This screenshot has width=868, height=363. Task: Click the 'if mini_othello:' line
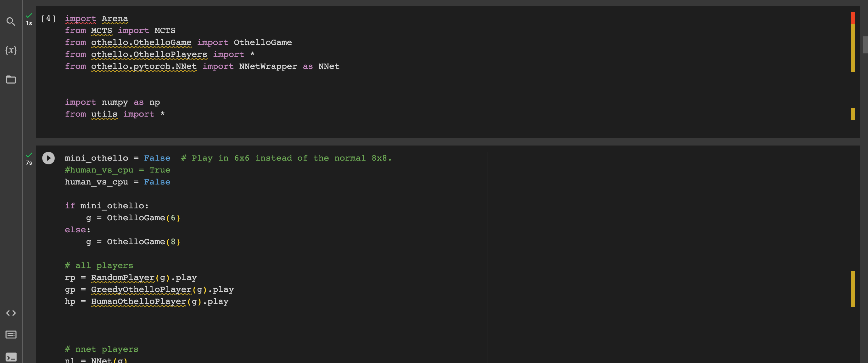pos(106,206)
